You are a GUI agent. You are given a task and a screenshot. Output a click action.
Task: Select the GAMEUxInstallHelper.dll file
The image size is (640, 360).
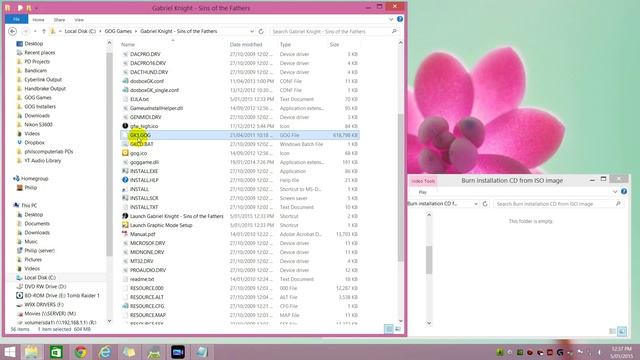click(156, 108)
